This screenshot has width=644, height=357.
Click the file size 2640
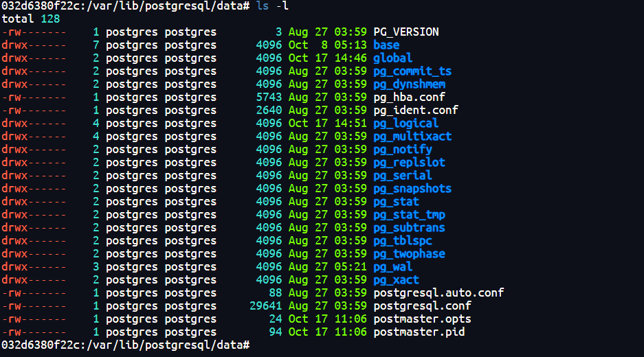click(x=269, y=111)
